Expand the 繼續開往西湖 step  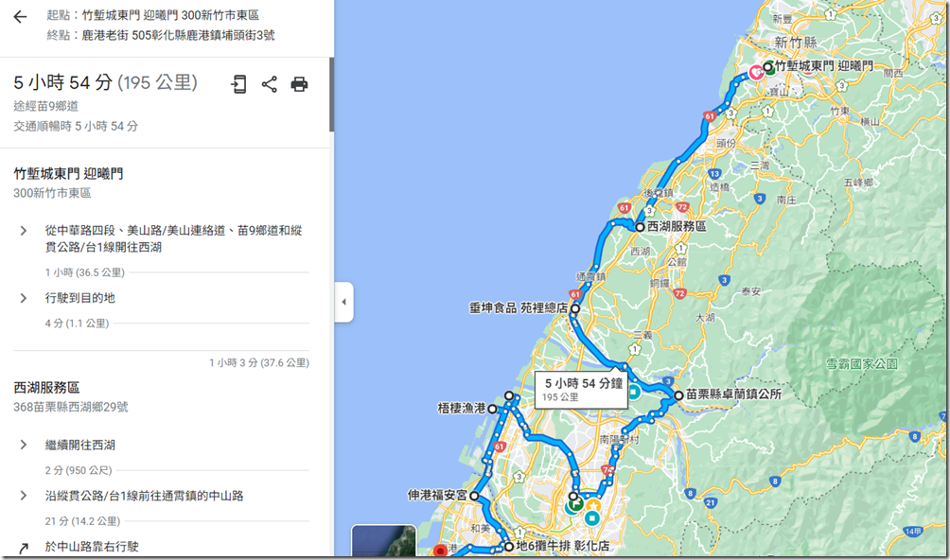(x=23, y=445)
